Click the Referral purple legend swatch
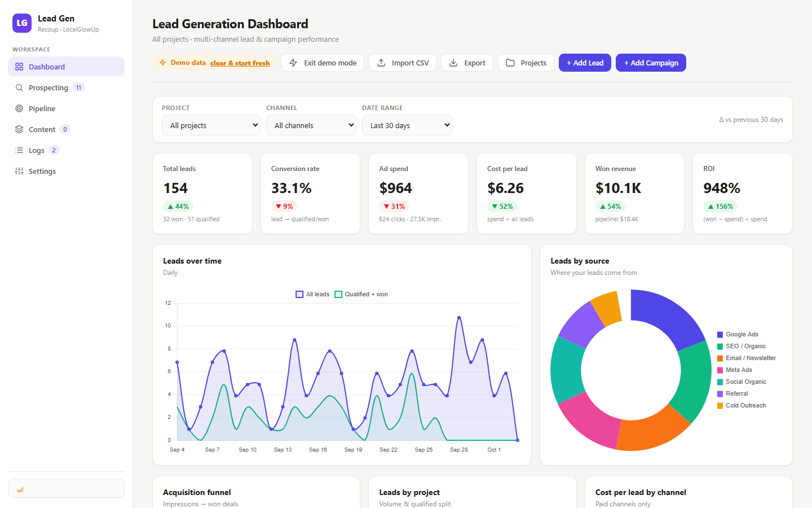Viewport: 812px width, 508px height. (x=720, y=394)
